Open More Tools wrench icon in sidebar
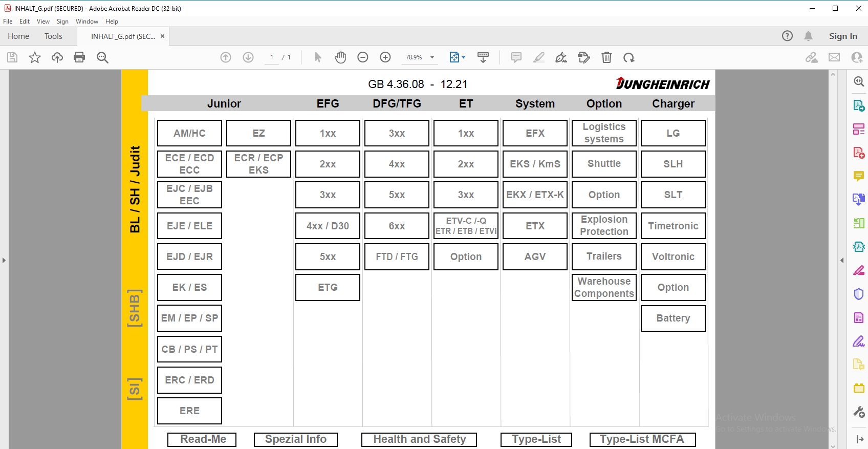 pyautogui.click(x=859, y=412)
